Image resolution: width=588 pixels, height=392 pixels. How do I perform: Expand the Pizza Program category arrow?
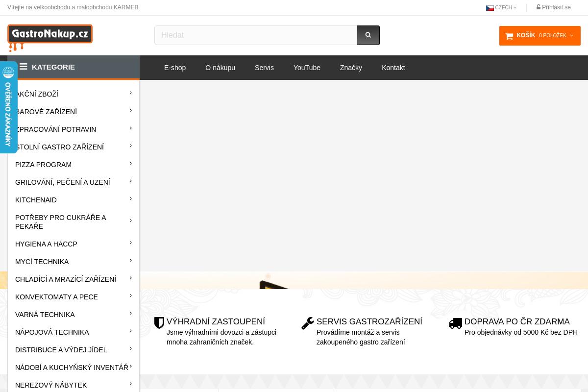point(131,164)
